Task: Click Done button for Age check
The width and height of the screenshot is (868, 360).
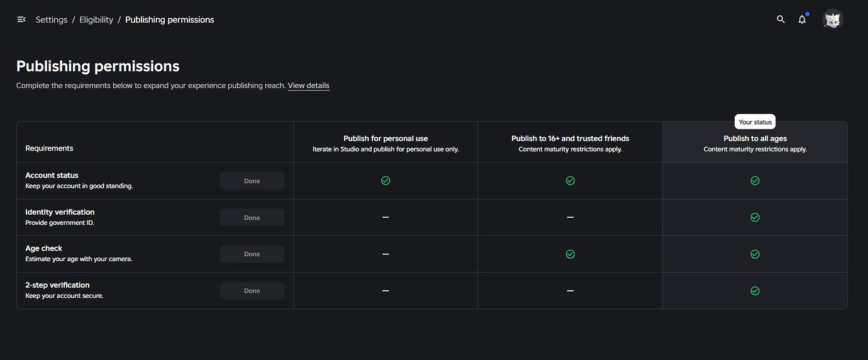Action: [252, 254]
